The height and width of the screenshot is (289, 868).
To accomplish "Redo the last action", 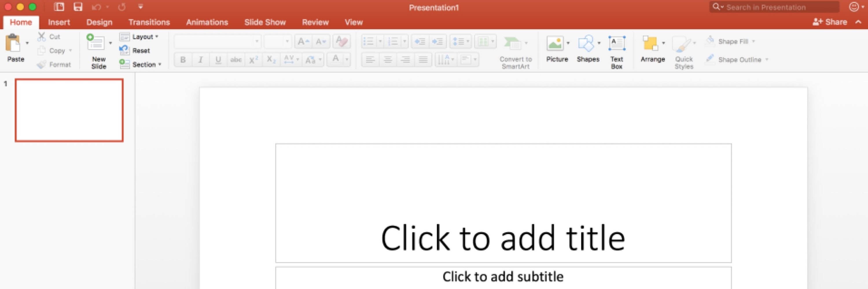I will (x=122, y=7).
